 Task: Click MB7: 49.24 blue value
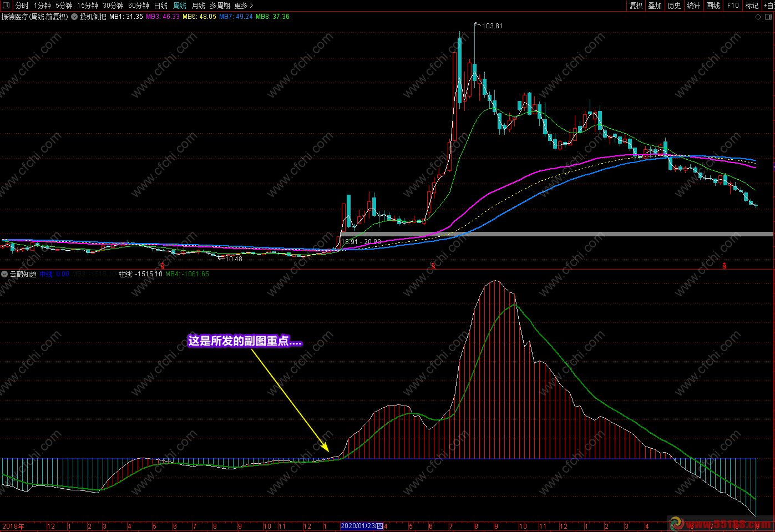click(236, 17)
